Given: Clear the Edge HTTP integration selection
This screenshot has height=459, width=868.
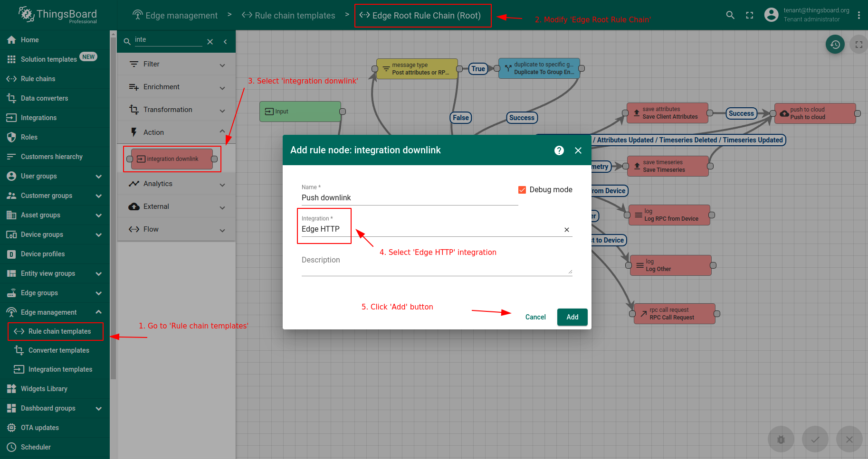Looking at the screenshot, I should pyautogui.click(x=567, y=230).
